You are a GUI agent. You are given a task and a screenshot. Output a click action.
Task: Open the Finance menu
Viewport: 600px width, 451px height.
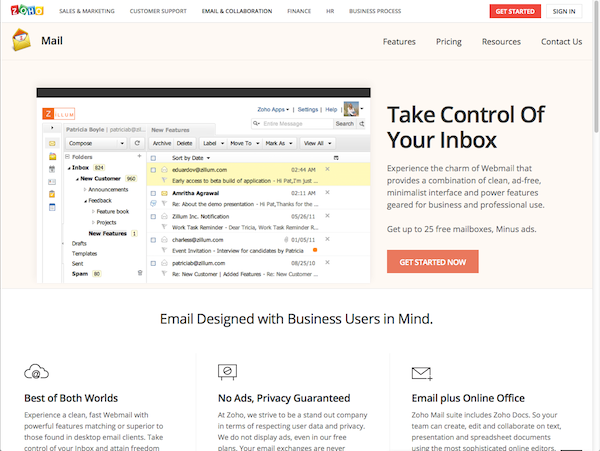pyautogui.click(x=299, y=11)
